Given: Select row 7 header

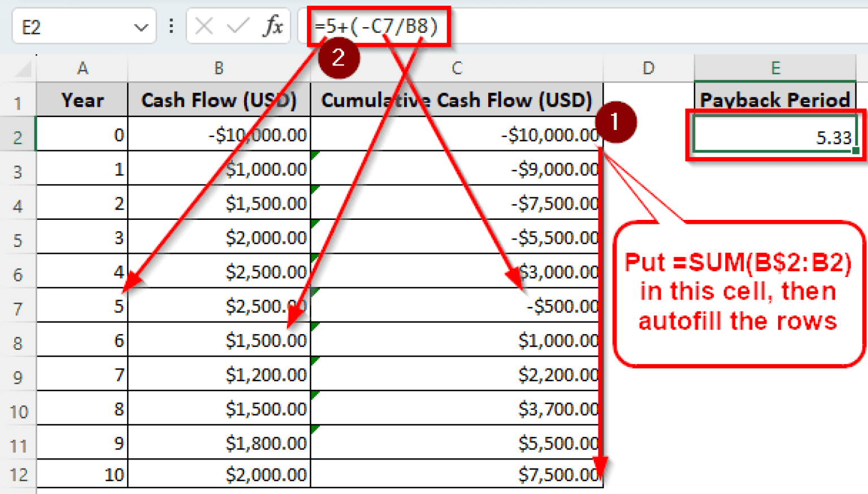Looking at the screenshot, I should pyautogui.click(x=19, y=306).
